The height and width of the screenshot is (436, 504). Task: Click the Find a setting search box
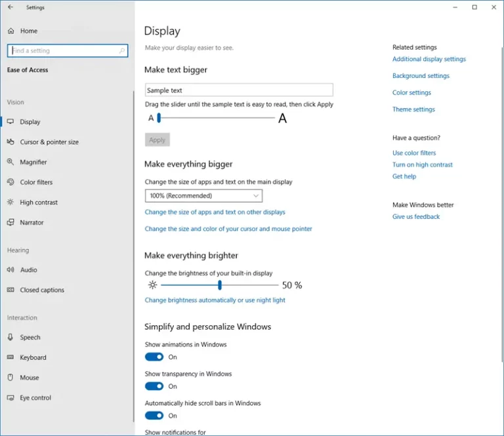(x=68, y=50)
